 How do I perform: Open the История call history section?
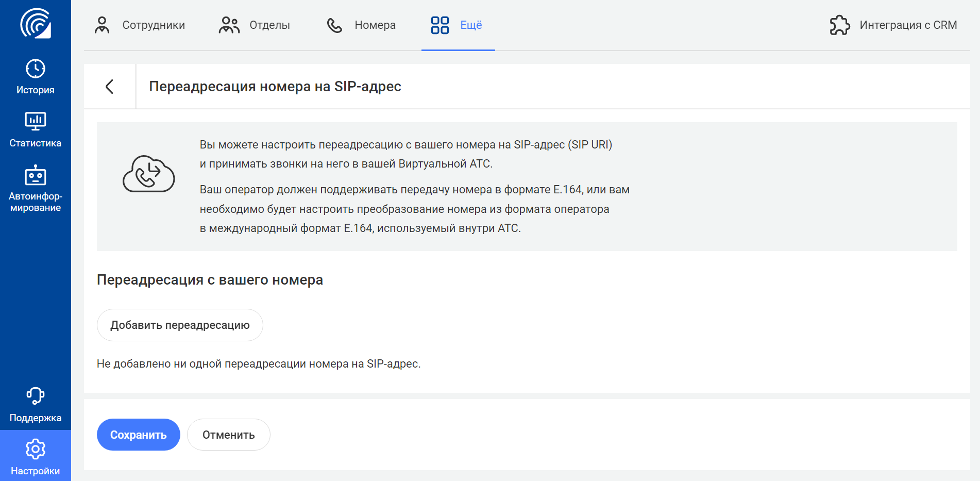[36, 76]
